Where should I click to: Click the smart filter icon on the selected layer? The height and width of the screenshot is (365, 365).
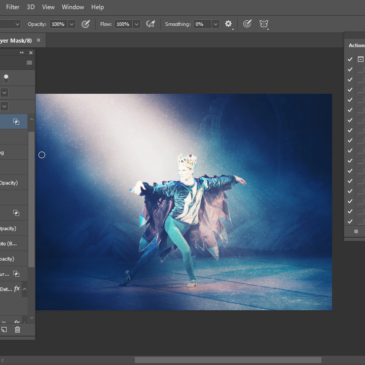click(x=16, y=122)
